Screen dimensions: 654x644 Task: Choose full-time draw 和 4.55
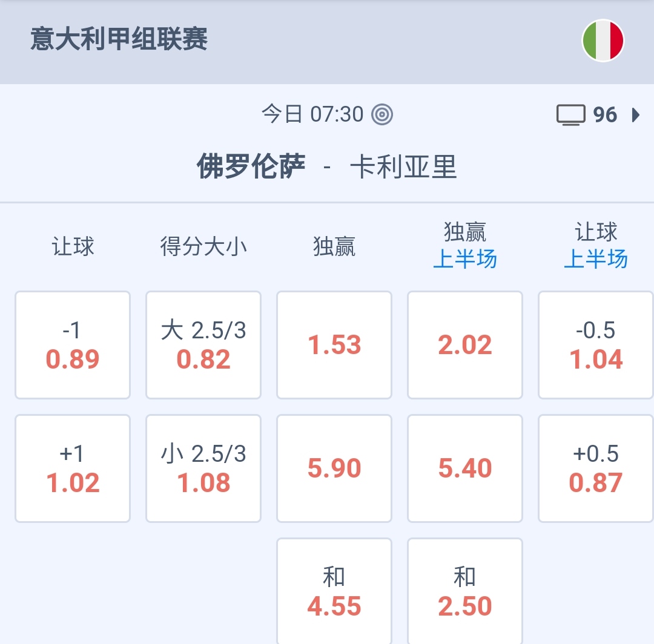(334, 592)
